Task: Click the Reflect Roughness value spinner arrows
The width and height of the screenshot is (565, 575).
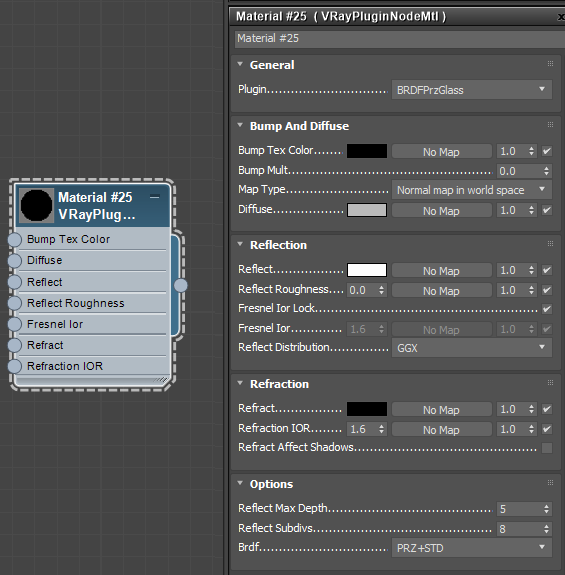Action: [382, 290]
